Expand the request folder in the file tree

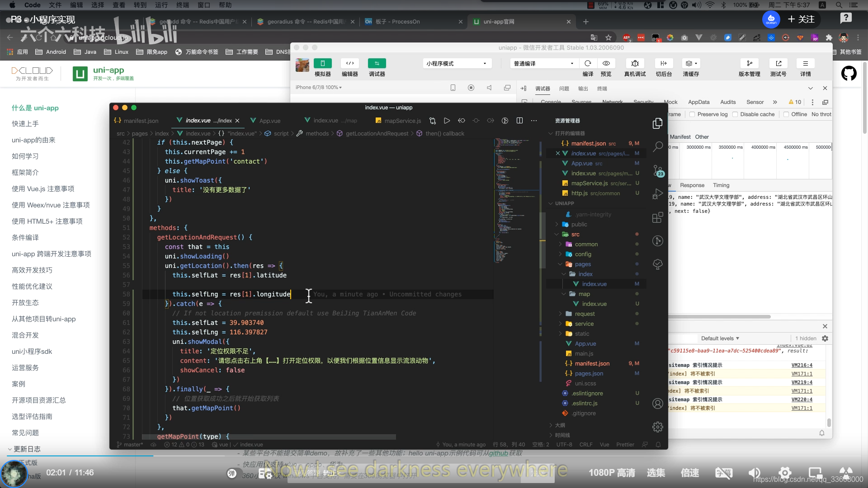pyautogui.click(x=585, y=314)
